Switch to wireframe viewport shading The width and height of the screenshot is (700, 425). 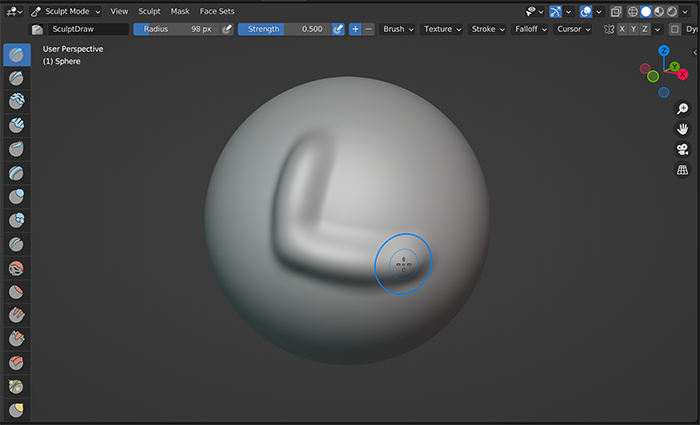pyautogui.click(x=633, y=12)
